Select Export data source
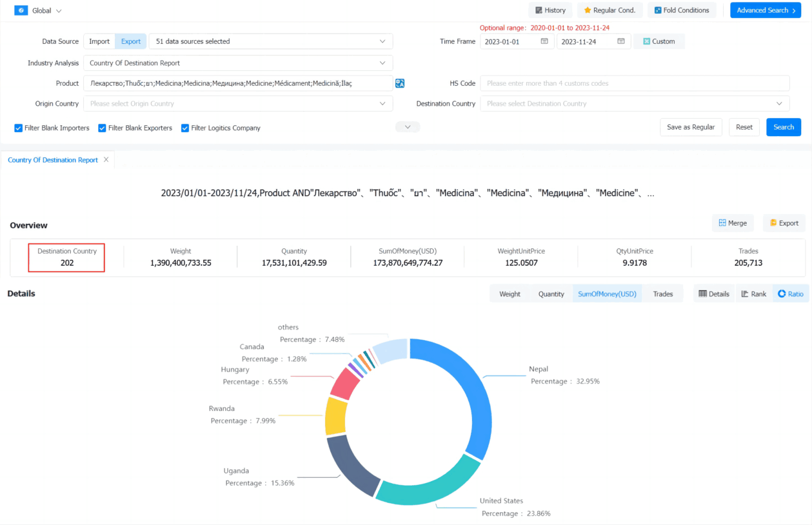The width and height of the screenshot is (812, 525). point(131,41)
